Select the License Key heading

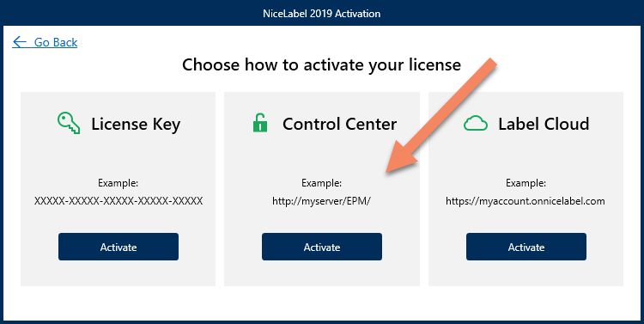click(x=136, y=124)
